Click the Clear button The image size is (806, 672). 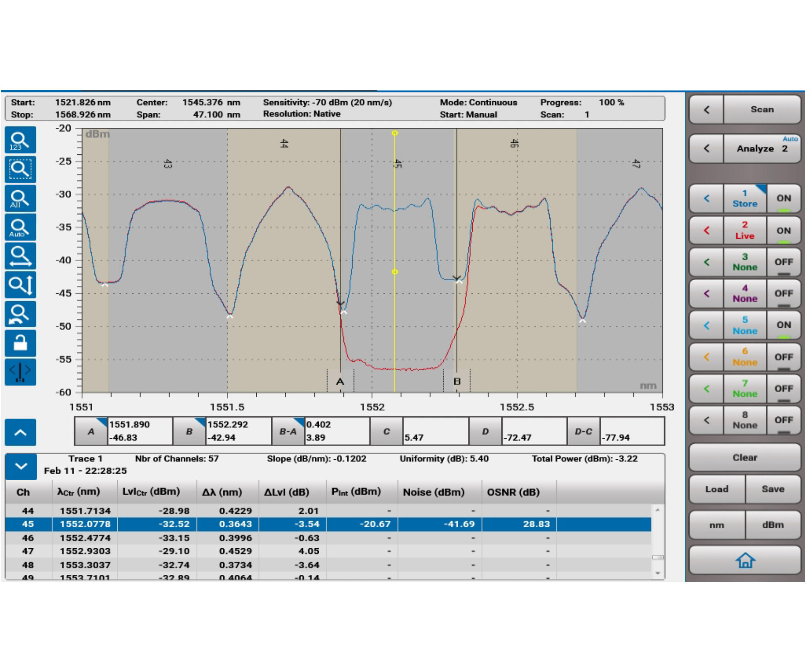click(x=745, y=458)
